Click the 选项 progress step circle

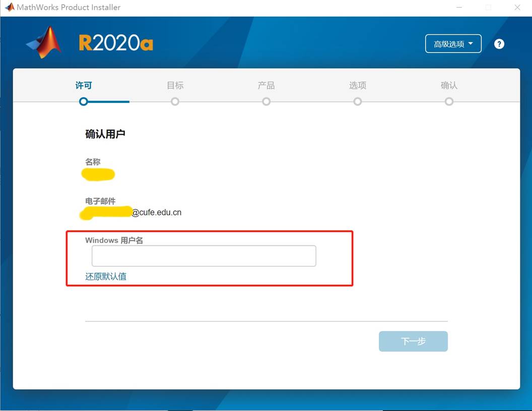coord(358,101)
